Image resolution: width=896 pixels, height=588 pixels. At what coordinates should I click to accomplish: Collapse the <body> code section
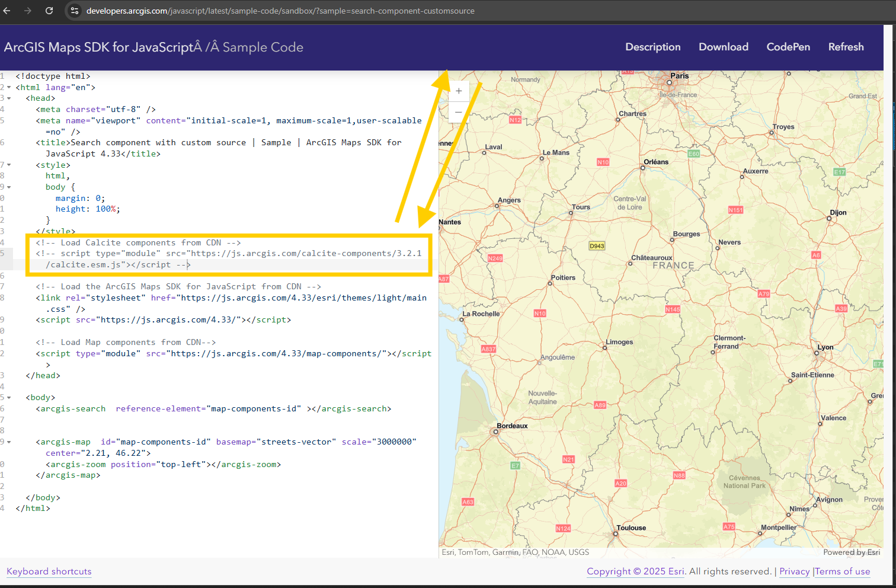9,398
